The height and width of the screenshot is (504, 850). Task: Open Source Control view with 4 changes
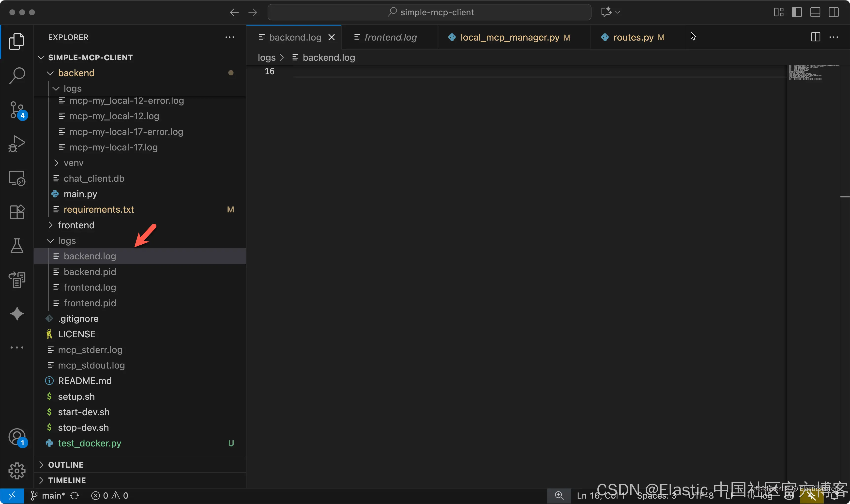pos(17,110)
